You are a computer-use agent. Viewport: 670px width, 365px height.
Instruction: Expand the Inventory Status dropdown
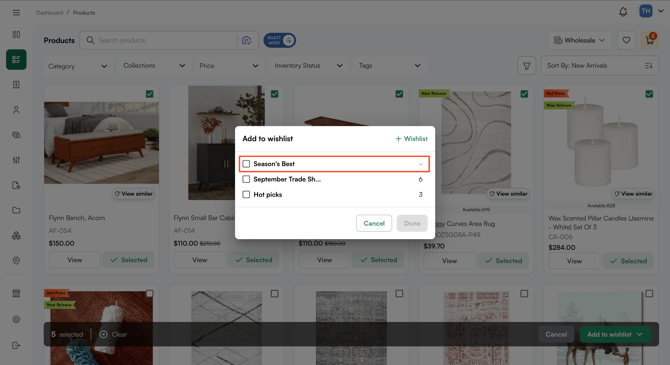[x=308, y=66]
